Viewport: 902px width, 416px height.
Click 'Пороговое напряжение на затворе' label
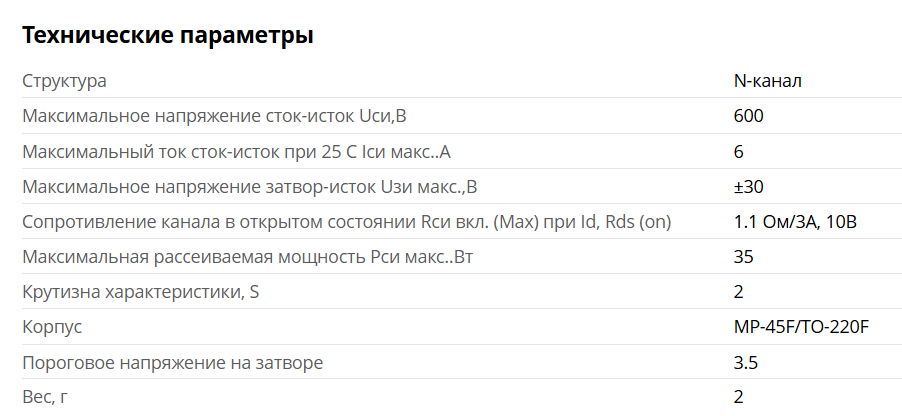[x=172, y=362]
